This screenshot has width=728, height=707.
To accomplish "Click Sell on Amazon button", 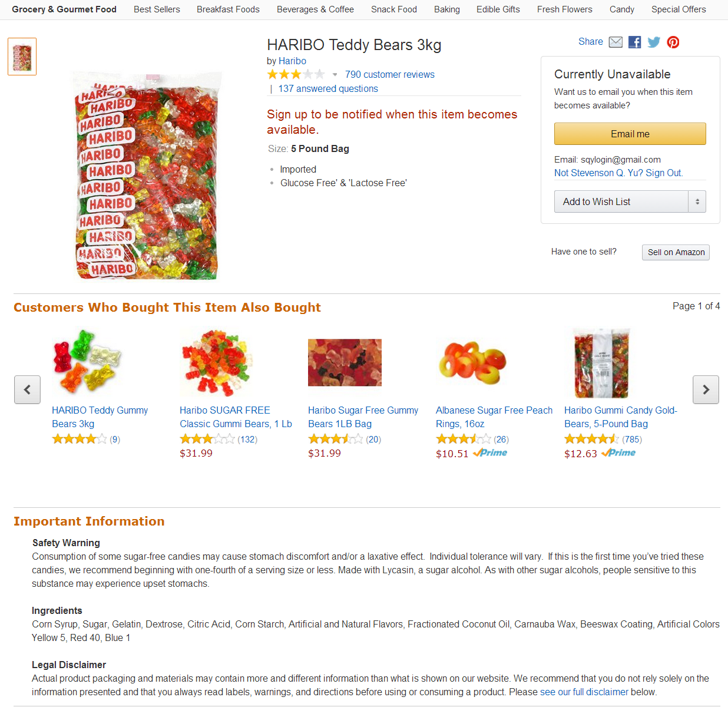I will (x=676, y=252).
